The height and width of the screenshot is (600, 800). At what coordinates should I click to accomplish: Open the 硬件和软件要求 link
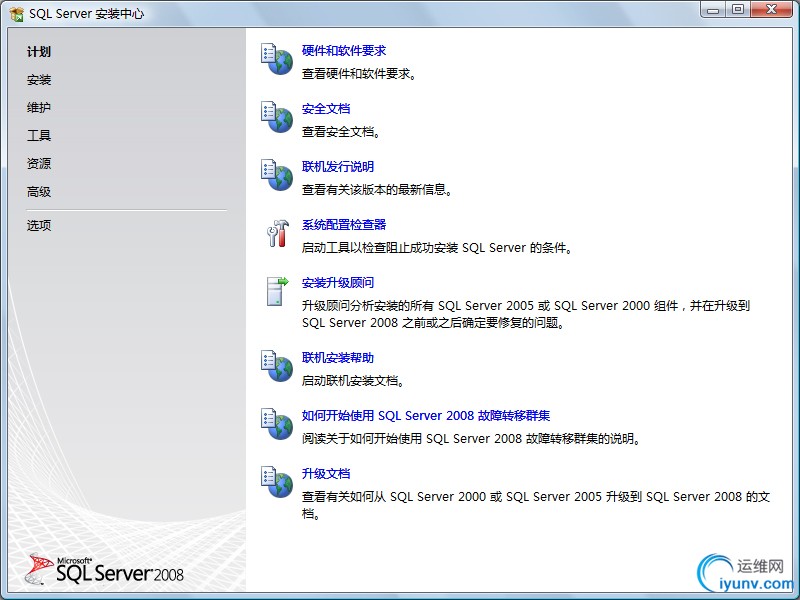pyautogui.click(x=344, y=51)
